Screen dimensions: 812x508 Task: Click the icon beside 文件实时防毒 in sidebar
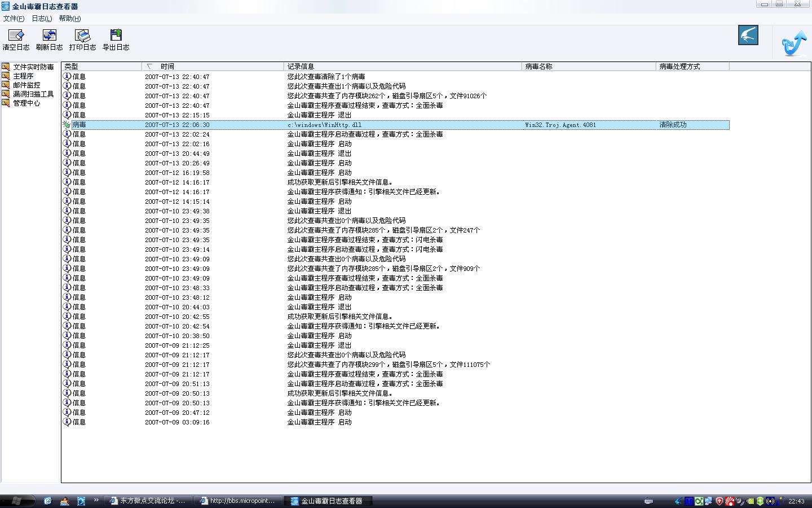click(x=6, y=67)
